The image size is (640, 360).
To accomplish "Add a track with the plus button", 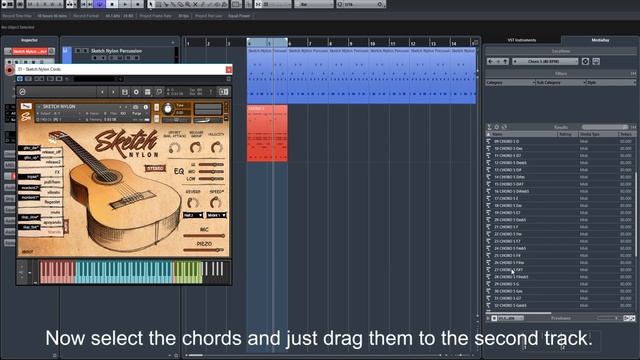I will pos(173,42).
